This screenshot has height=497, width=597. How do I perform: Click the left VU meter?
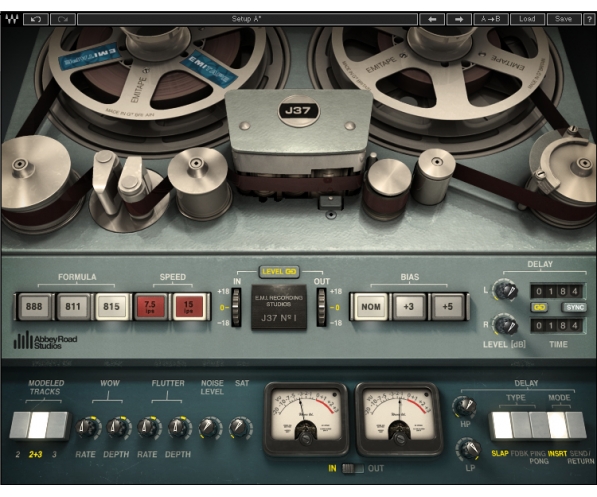pos(306,419)
